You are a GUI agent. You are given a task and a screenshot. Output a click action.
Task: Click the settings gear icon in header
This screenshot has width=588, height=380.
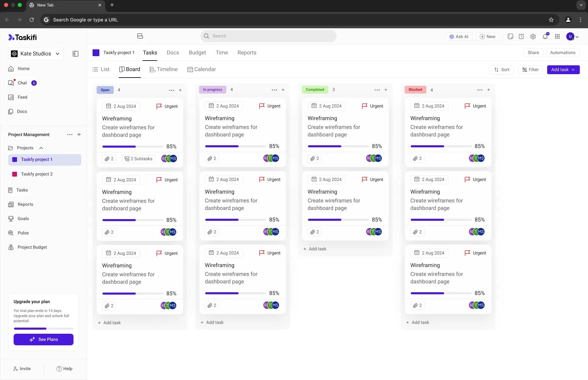tap(533, 36)
